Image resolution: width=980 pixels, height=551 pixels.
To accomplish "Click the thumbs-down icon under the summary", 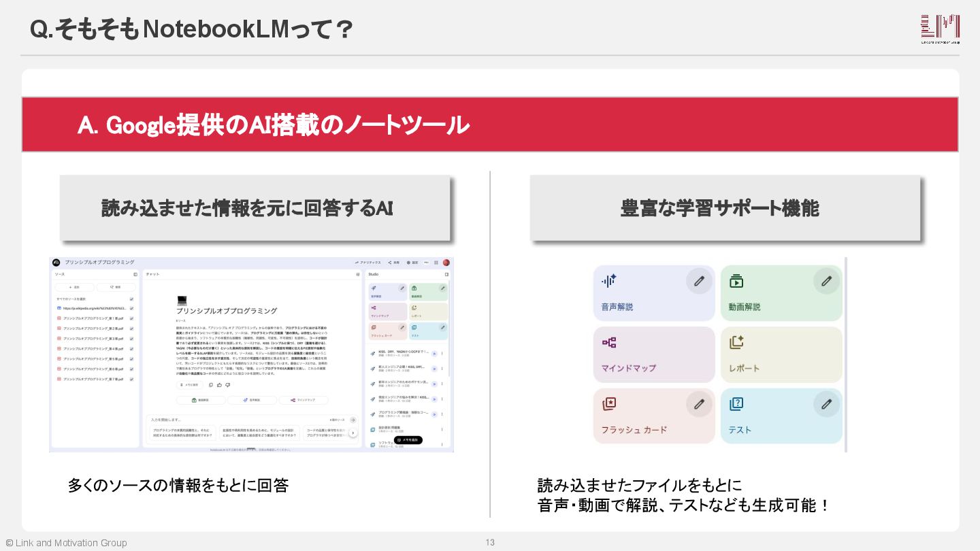I will [x=227, y=385].
